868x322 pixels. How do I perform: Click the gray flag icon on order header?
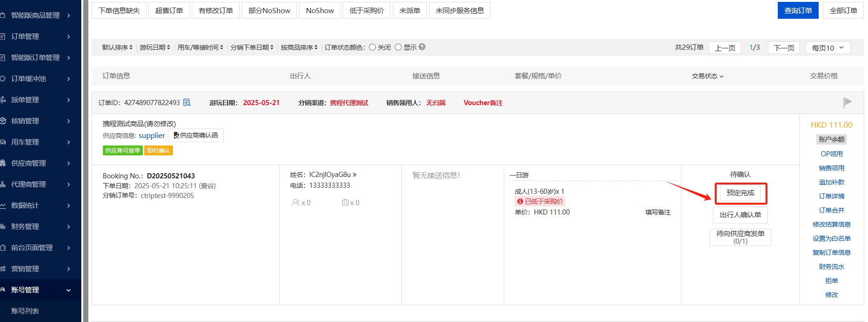point(847,102)
